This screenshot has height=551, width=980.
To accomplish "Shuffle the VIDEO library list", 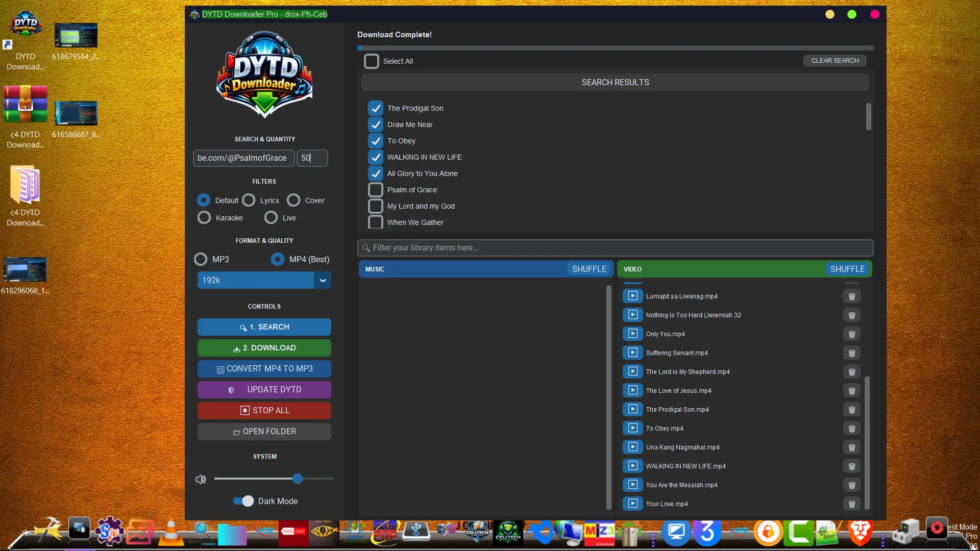I will pos(847,269).
